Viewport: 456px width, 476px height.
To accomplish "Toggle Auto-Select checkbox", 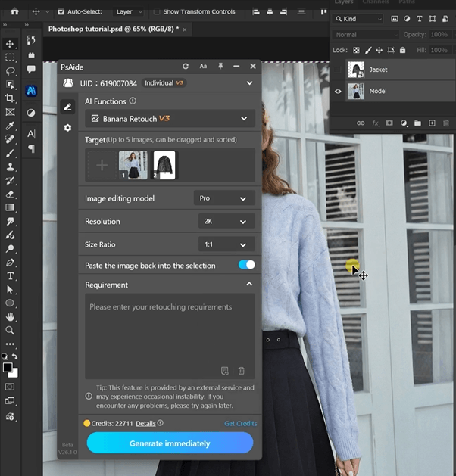I will [61, 11].
